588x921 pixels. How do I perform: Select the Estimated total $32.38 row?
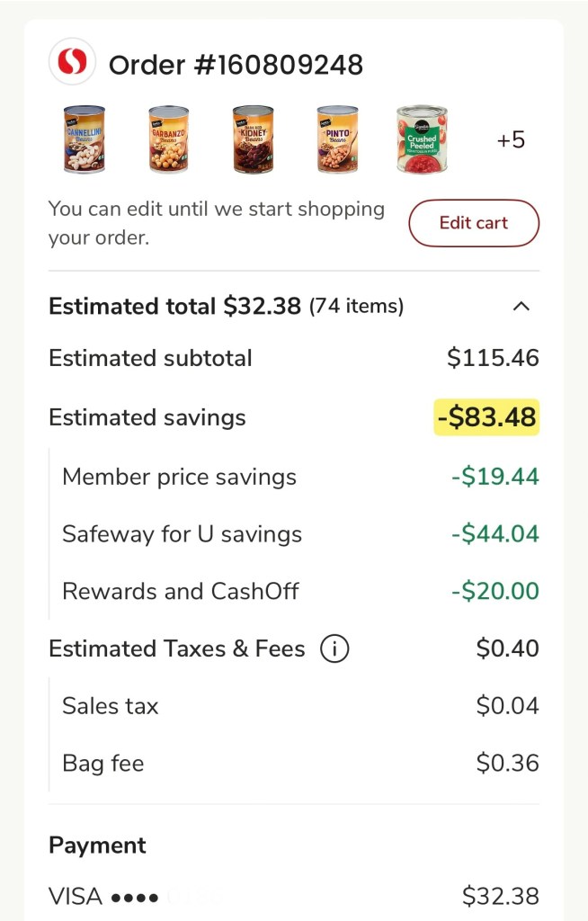[226, 306]
